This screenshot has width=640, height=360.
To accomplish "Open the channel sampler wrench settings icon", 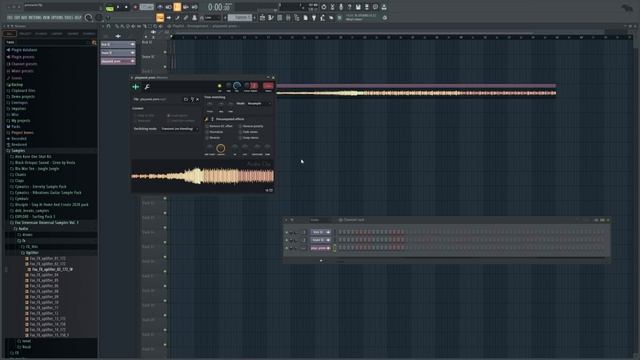I will coord(147,87).
